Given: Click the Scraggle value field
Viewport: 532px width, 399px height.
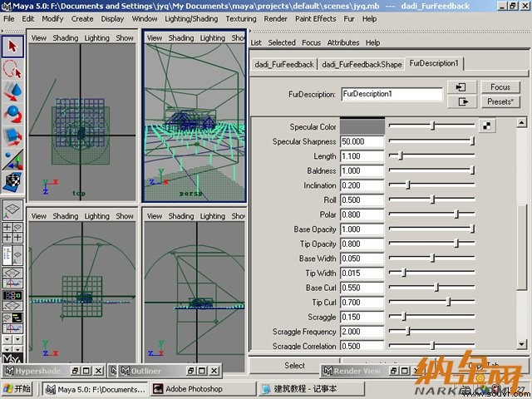Looking at the screenshot, I should click(362, 317).
